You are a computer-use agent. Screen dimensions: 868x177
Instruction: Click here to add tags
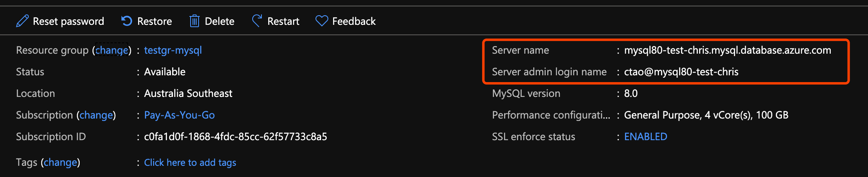coord(190,162)
